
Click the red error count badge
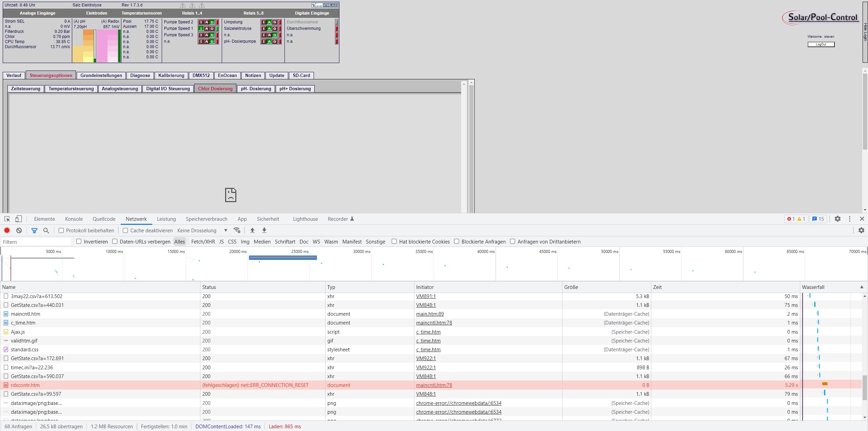791,219
